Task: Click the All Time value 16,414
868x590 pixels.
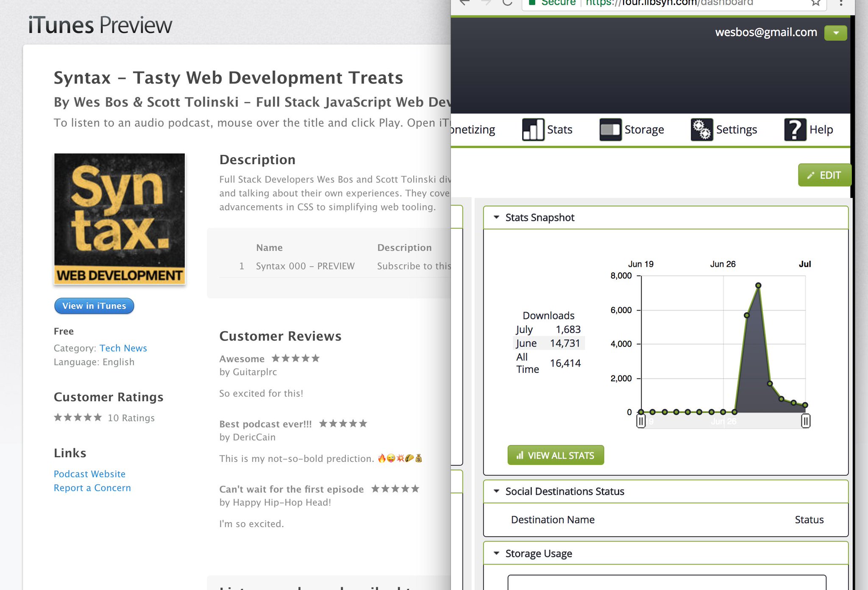Action: 565,363
